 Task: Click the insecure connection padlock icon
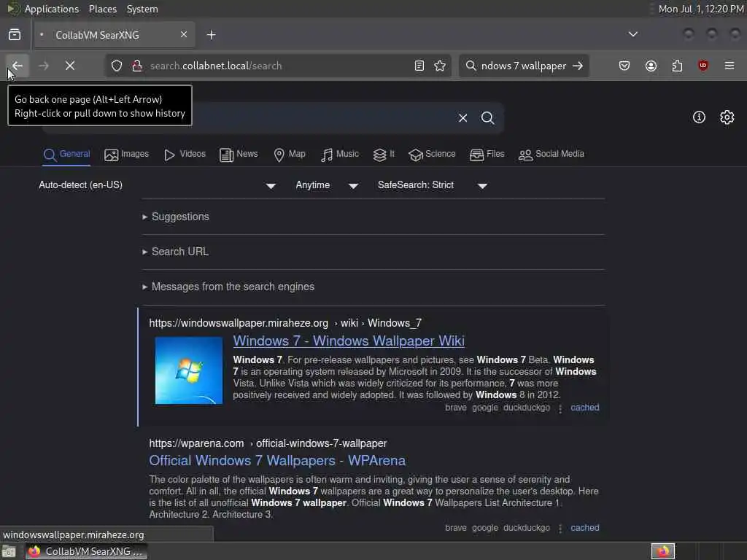137,66
